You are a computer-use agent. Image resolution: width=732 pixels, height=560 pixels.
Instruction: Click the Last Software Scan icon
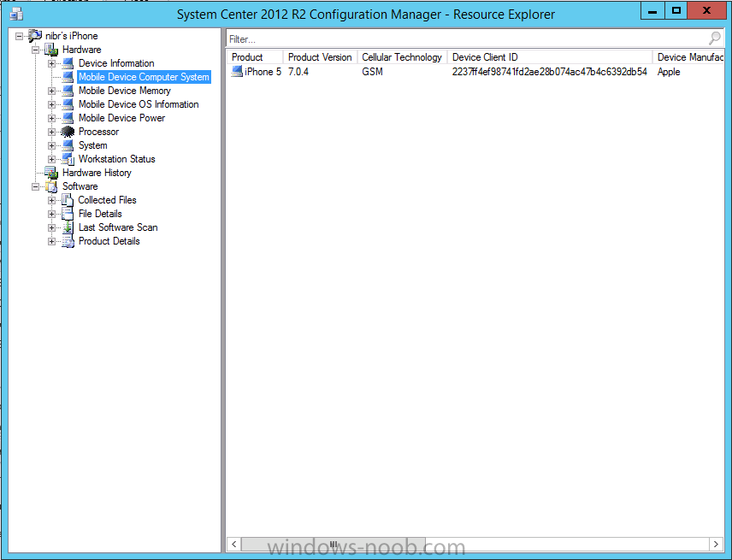tap(68, 227)
